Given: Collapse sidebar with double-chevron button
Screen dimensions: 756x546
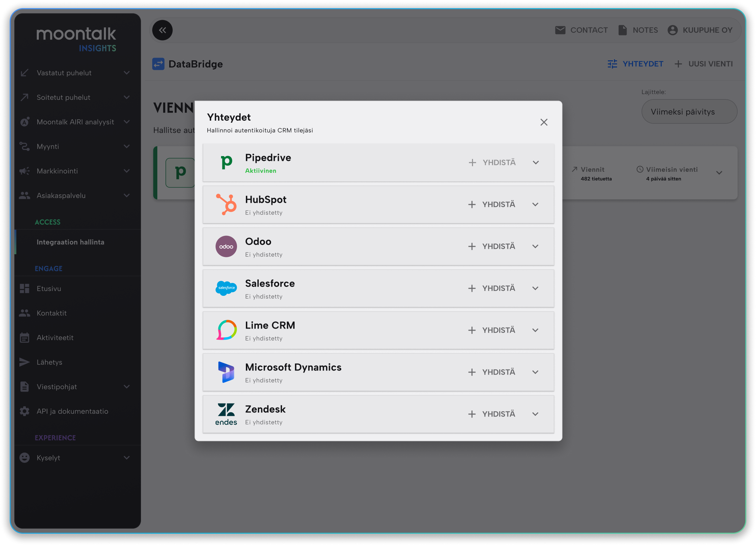Looking at the screenshot, I should pos(162,30).
